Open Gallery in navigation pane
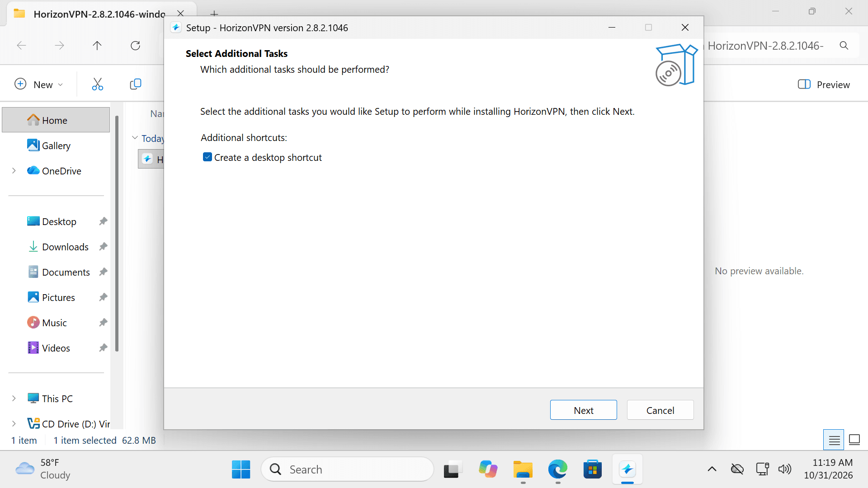Image resolution: width=868 pixels, height=488 pixels. click(56, 145)
